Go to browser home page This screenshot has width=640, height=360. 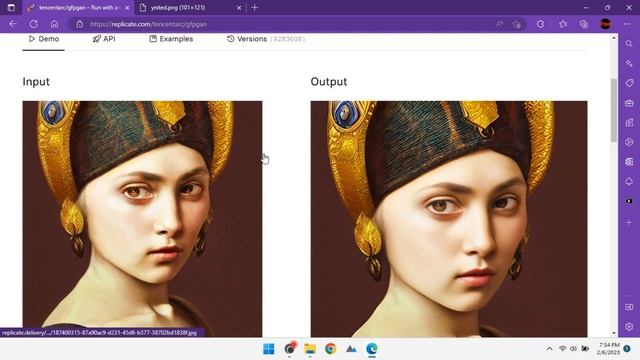click(54, 24)
